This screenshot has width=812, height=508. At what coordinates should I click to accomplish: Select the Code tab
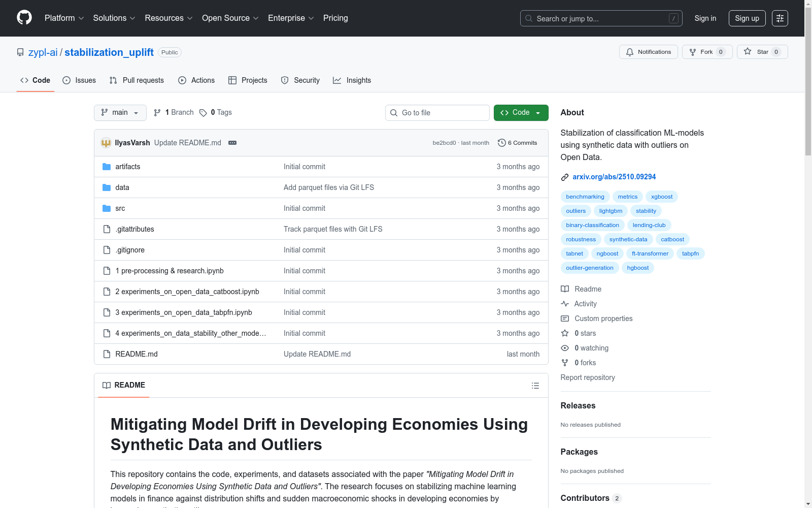tap(35, 80)
